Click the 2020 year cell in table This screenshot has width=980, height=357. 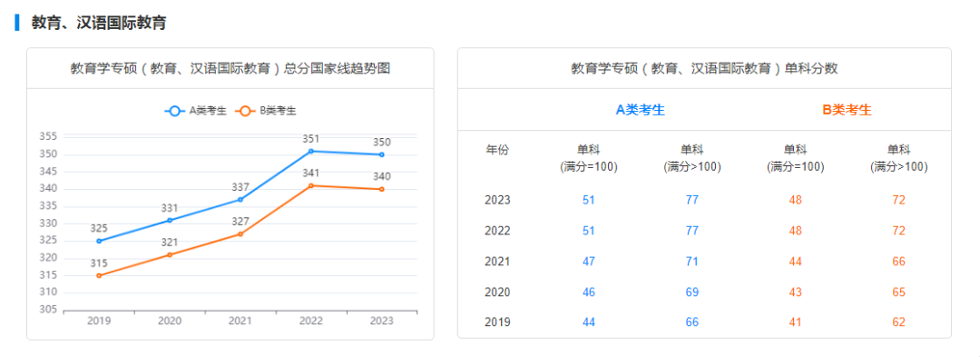497,292
